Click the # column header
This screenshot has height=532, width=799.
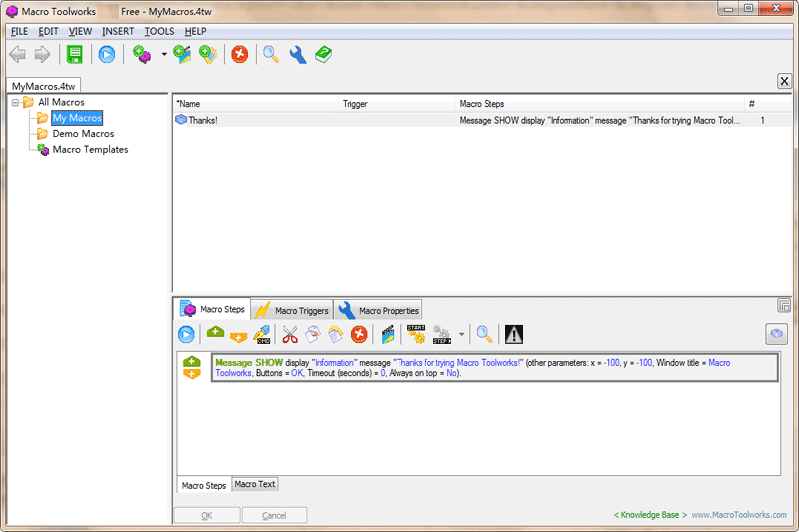coord(767,104)
